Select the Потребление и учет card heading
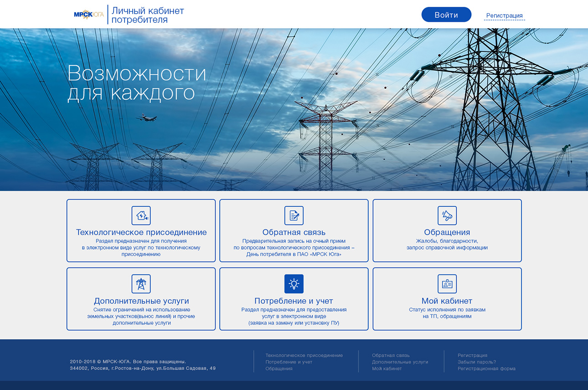 tap(294, 301)
